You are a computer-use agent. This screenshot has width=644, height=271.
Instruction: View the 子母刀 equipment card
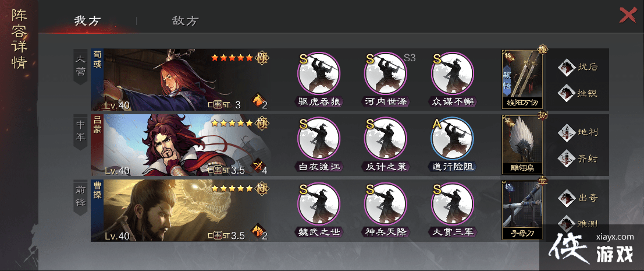(522, 210)
